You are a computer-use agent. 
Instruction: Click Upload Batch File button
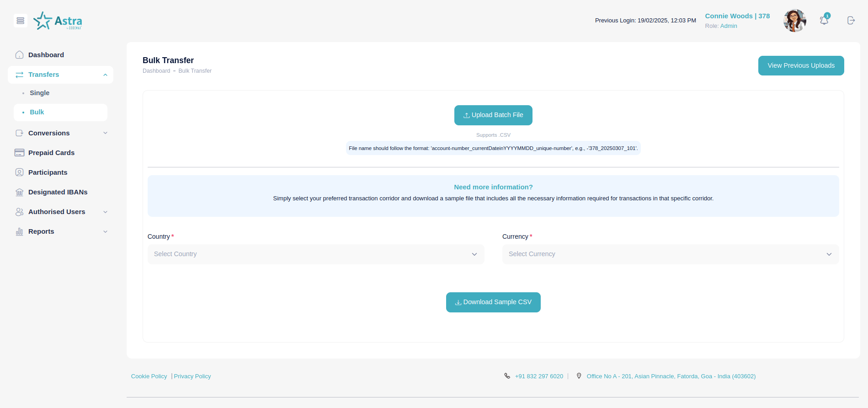pyautogui.click(x=493, y=115)
